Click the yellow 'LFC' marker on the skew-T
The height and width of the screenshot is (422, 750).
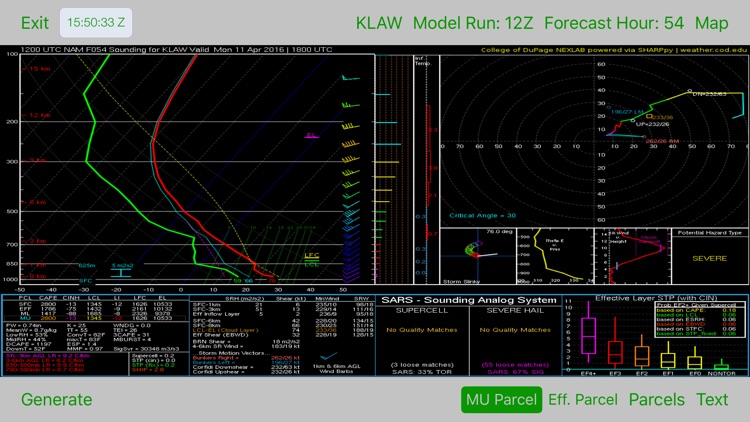click(311, 256)
